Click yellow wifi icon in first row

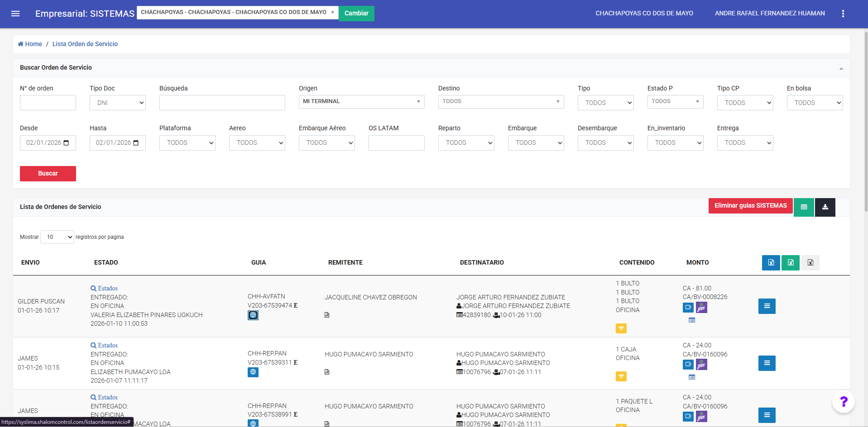point(621,328)
